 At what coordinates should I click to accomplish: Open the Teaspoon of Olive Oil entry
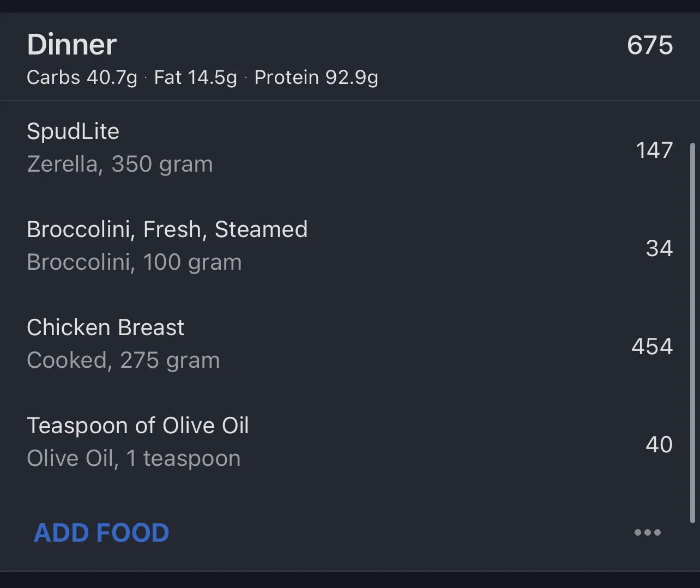138,426
